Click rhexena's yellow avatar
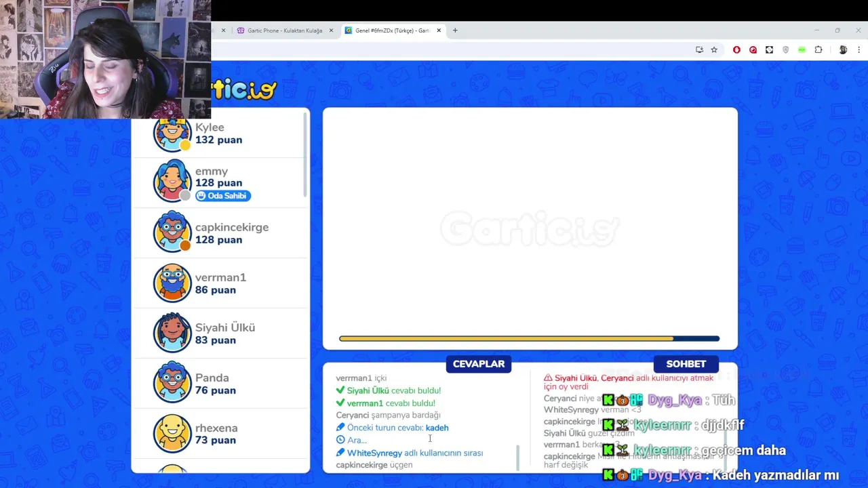 172,433
